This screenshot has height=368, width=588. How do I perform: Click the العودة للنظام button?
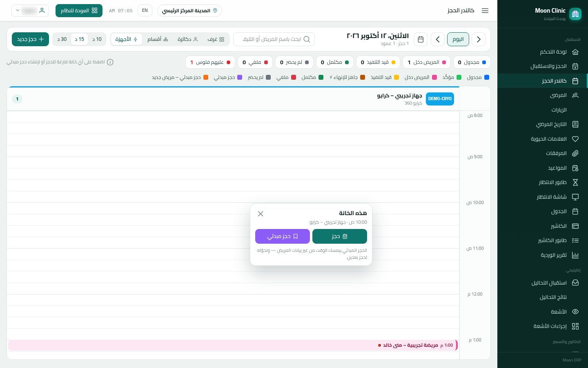(x=79, y=11)
